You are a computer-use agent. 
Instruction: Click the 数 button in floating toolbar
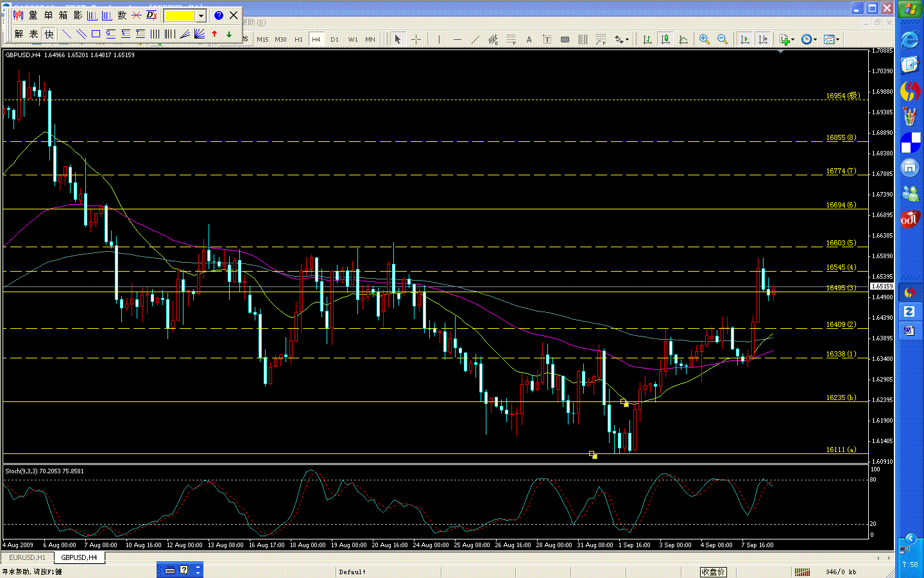point(122,15)
